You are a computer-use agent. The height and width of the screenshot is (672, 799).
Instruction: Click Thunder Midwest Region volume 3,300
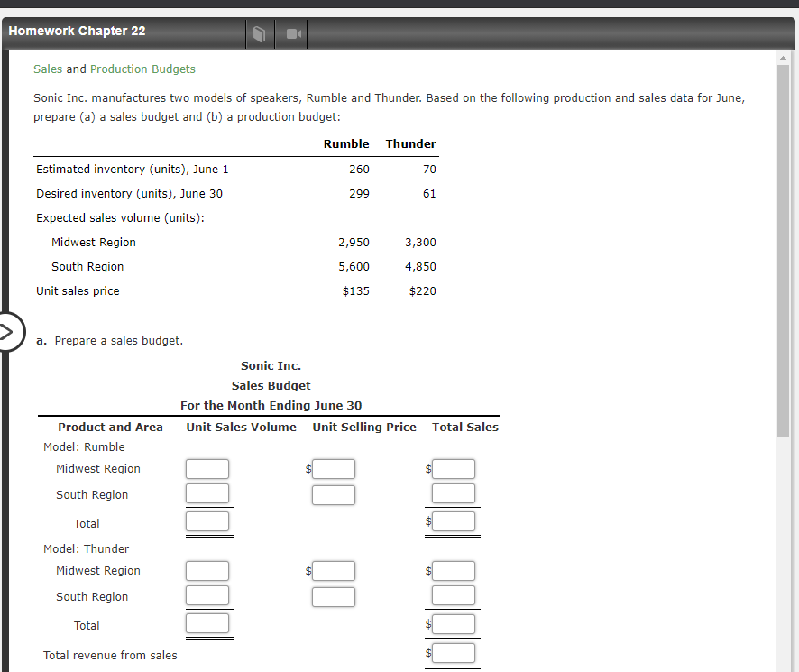[x=421, y=242]
